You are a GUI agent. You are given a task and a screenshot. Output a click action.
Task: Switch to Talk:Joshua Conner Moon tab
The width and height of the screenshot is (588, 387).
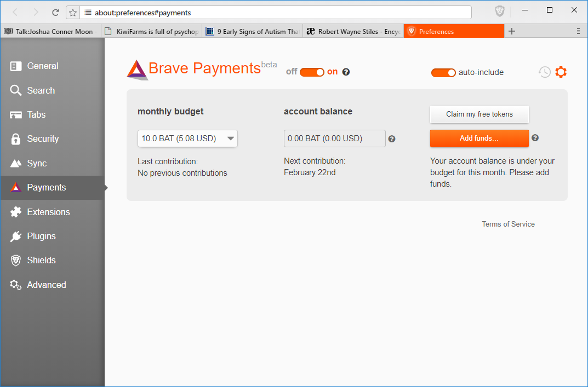tap(50, 31)
